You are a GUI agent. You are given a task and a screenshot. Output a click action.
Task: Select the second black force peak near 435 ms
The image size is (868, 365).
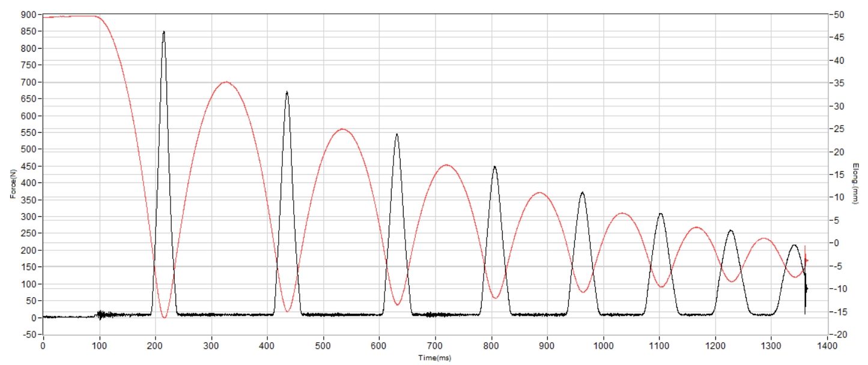tap(287, 92)
